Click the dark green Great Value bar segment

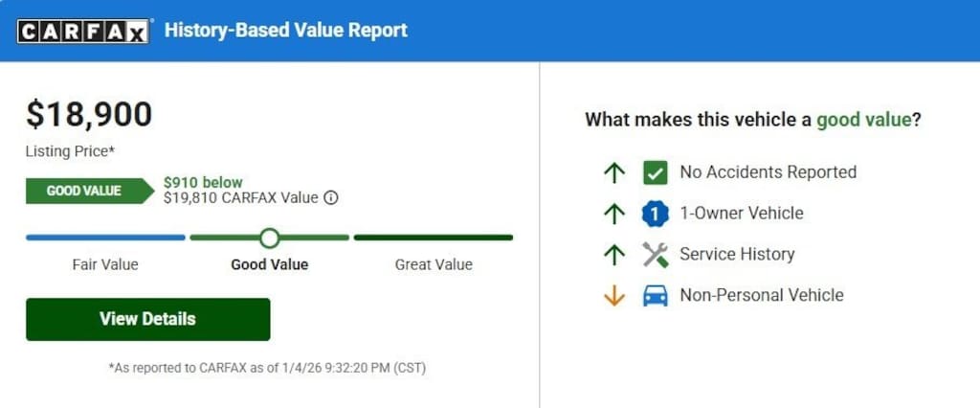coord(434,238)
